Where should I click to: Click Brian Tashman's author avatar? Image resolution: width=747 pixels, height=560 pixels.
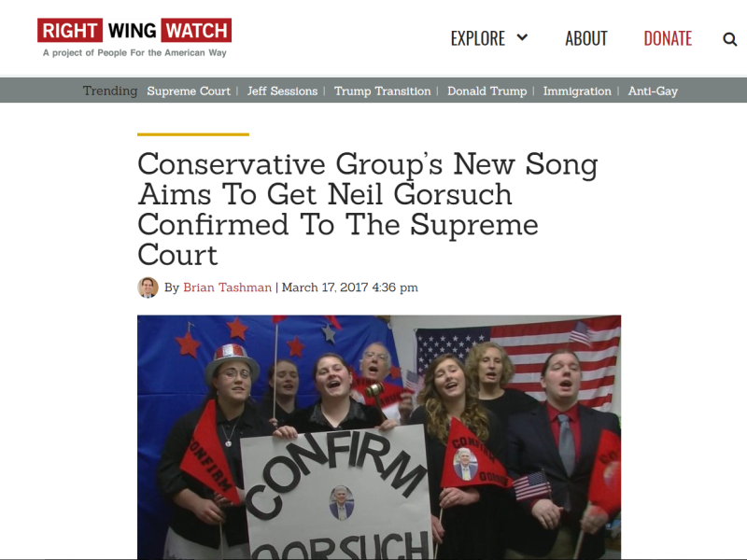tap(148, 287)
